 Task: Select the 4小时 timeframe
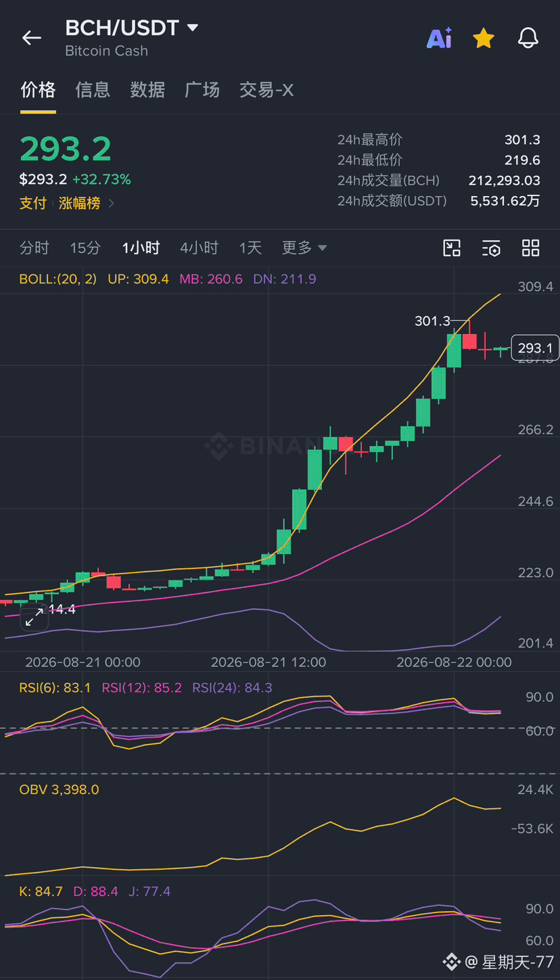click(x=199, y=248)
